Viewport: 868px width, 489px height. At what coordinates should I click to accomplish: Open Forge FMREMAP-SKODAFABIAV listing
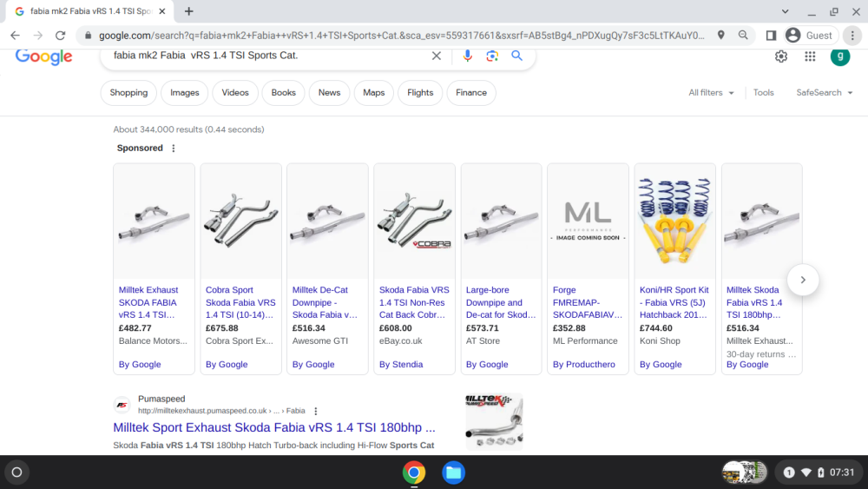click(588, 302)
